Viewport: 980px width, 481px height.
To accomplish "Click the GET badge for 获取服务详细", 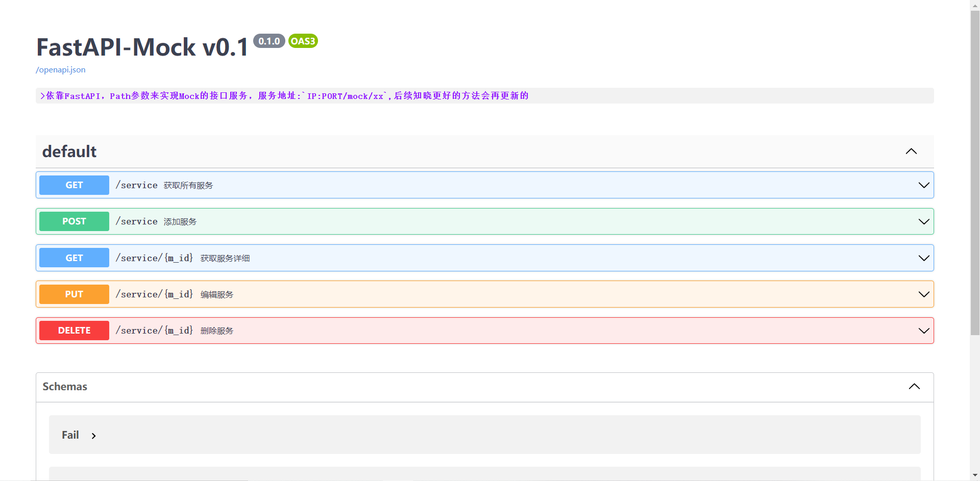I will (x=74, y=258).
